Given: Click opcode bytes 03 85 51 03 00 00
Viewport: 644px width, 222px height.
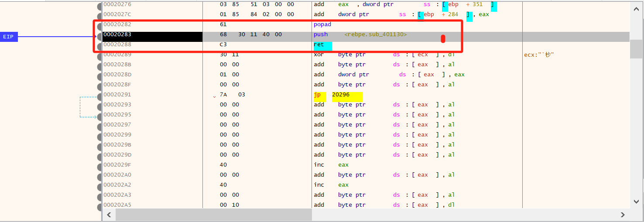Looking at the screenshot, I should pos(257,4).
